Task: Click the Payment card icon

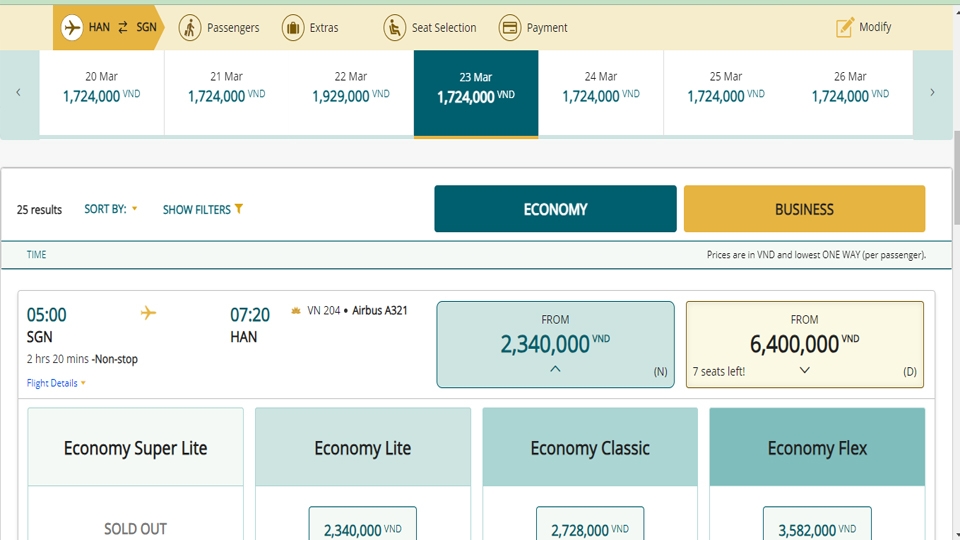Action: [x=510, y=27]
